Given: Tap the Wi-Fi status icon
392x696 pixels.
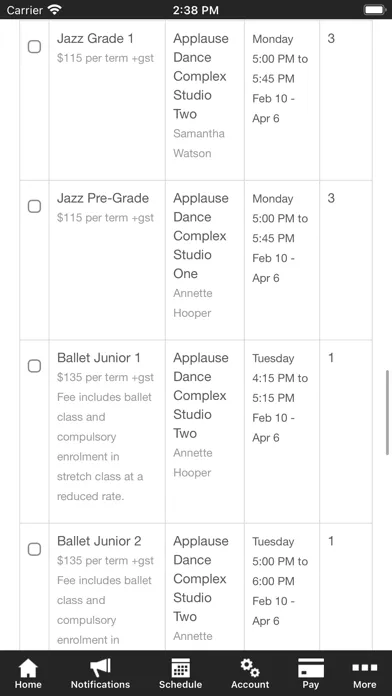Looking at the screenshot, I should tap(55, 9).
